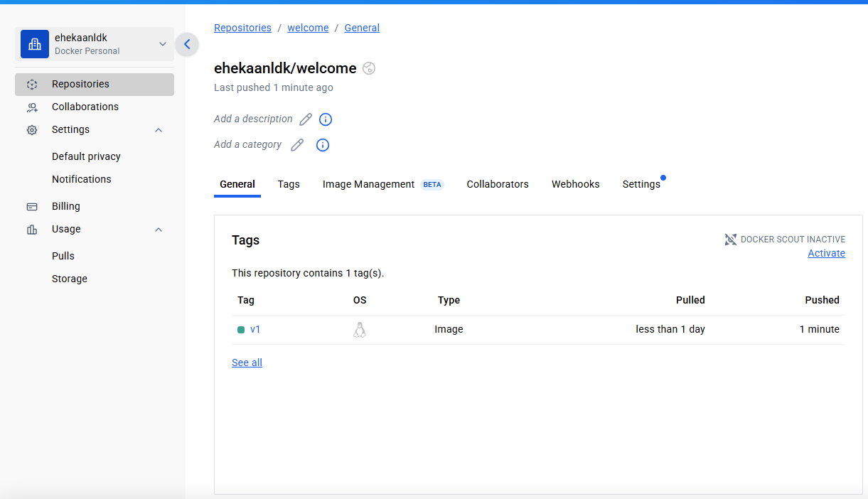The image size is (868, 499).
Task: Switch to the Collaborators tab
Action: coord(498,184)
